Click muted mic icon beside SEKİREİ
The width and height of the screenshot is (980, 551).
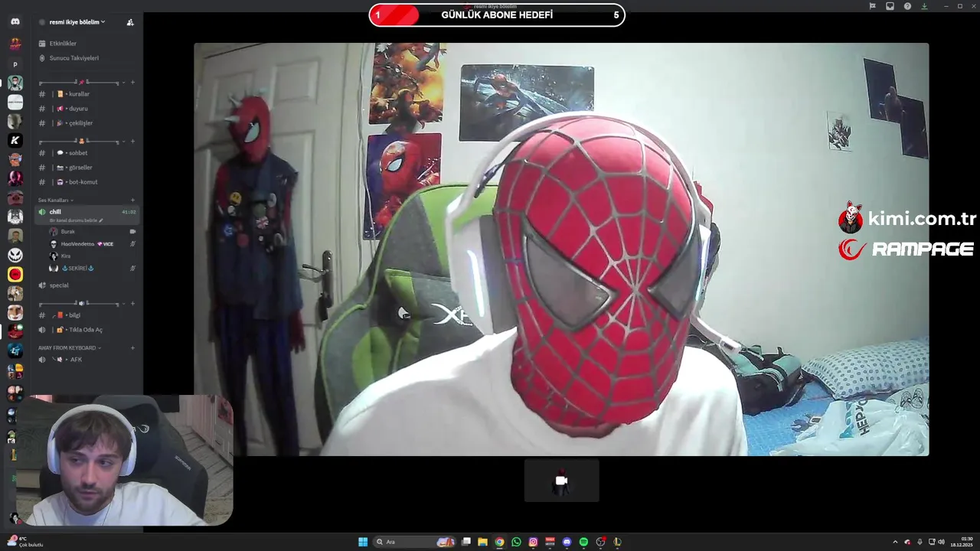click(132, 268)
